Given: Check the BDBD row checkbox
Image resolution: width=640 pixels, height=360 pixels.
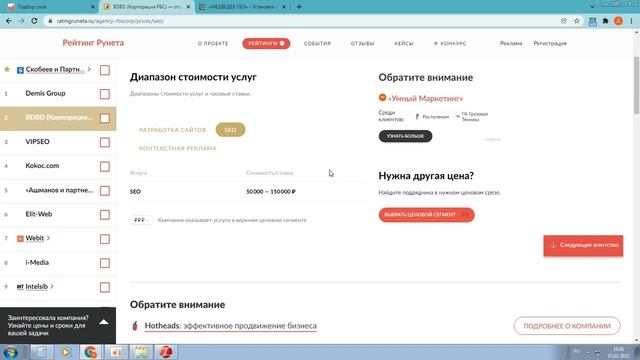Looking at the screenshot, I should pos(105,118).
